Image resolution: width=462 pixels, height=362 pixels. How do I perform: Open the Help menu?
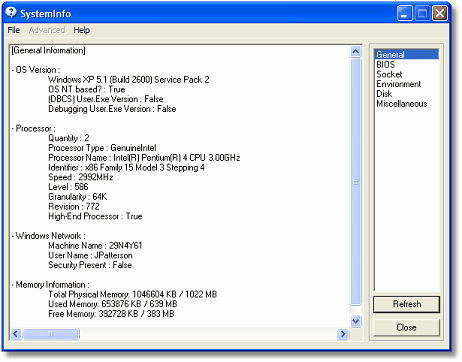coord(82,30)
